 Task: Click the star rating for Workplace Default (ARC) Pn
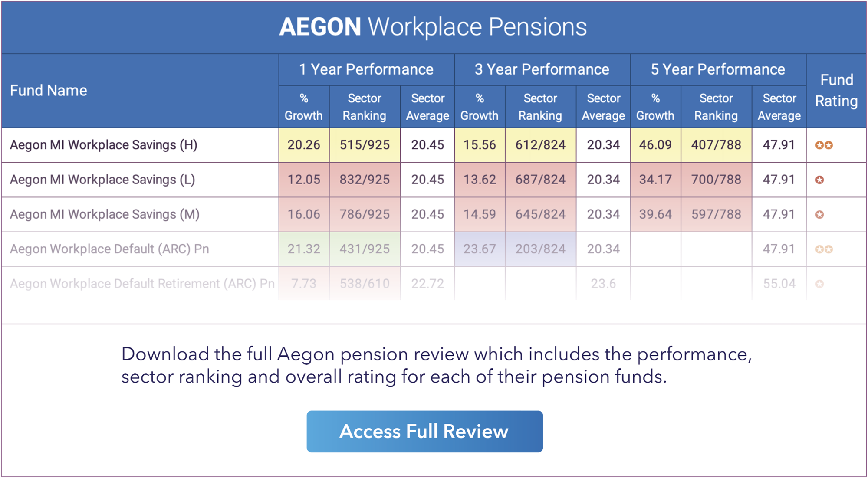(x=824, y=249)
